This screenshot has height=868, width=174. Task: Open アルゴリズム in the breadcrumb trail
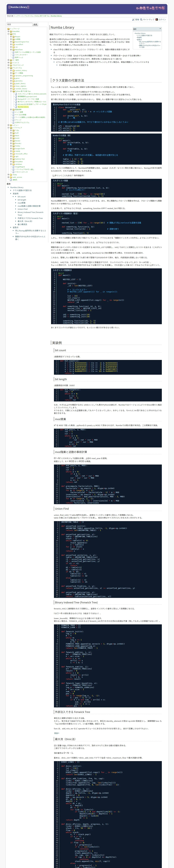29,16
